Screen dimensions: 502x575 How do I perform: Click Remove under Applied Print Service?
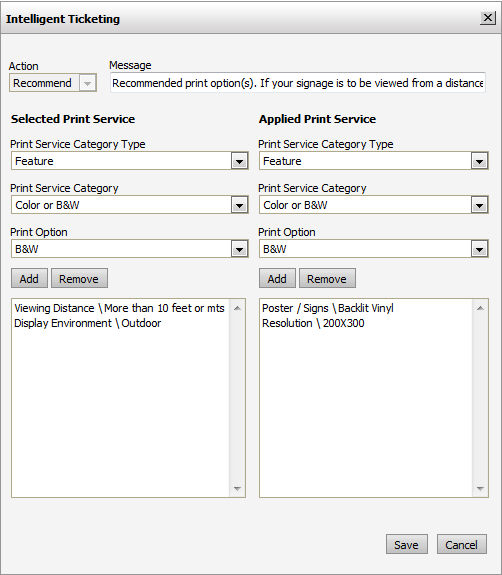click(327, 279)
